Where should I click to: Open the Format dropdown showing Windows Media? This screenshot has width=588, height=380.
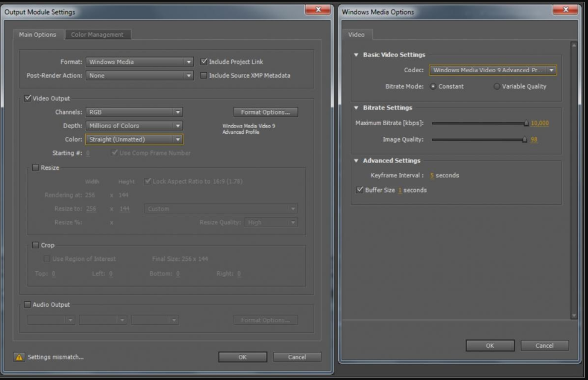[139, 62]
